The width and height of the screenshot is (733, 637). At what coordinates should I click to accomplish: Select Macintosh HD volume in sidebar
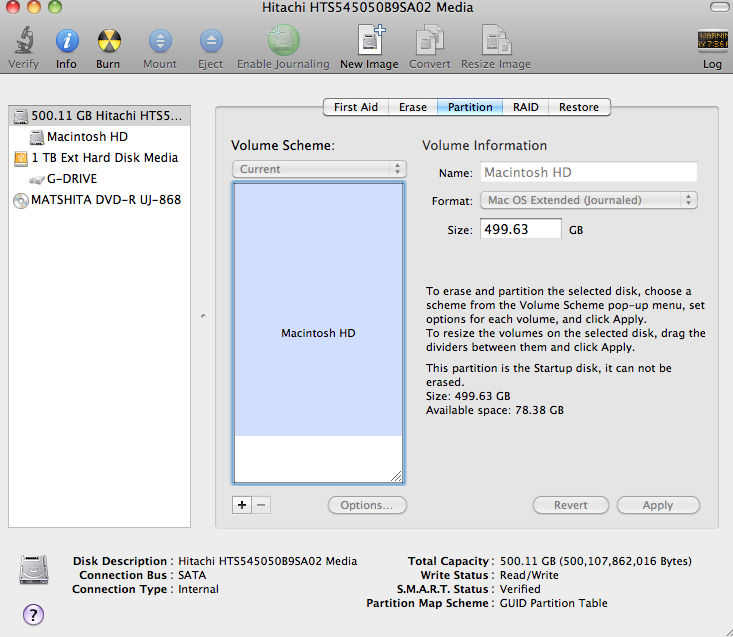coord(99,136)
